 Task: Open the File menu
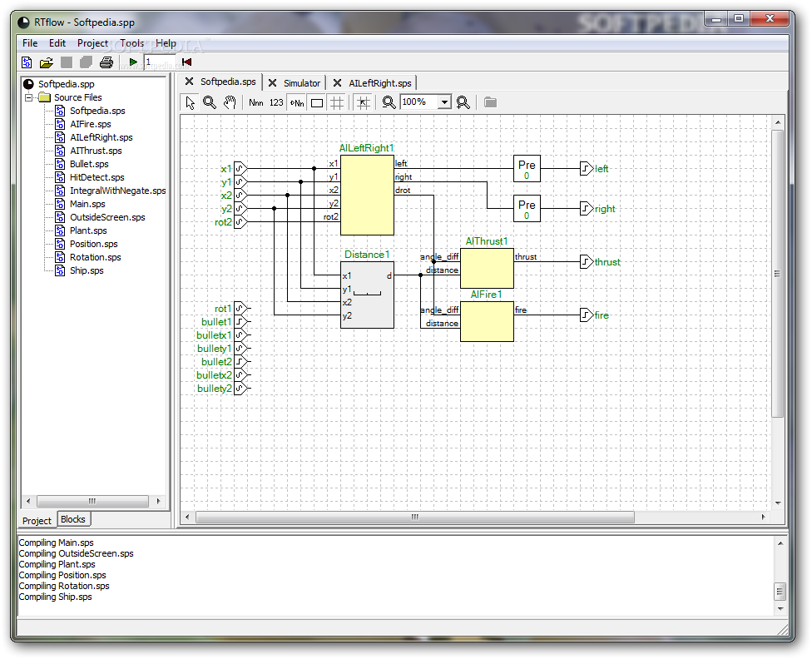pyautogui.click(x=30, y=43)
